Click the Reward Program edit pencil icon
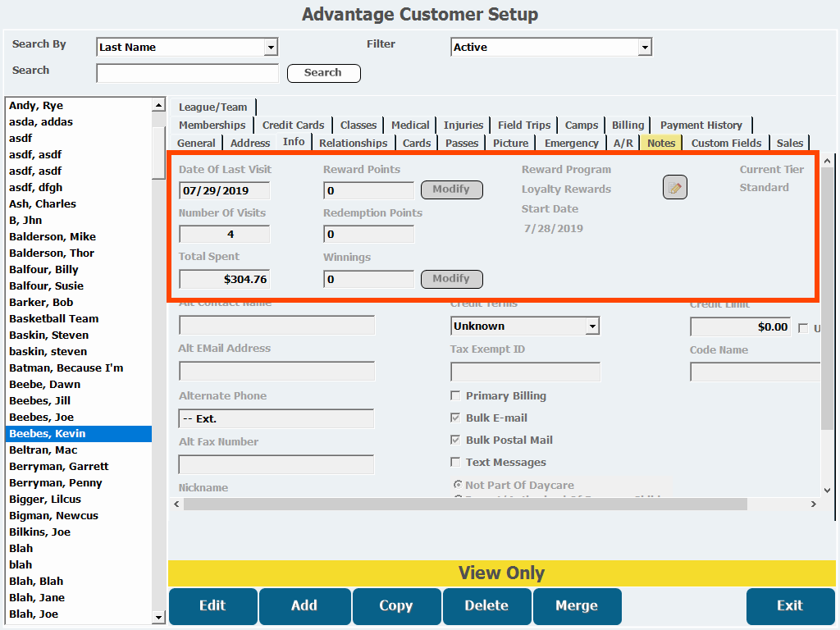The image size is (840, 630). [674, 188]
